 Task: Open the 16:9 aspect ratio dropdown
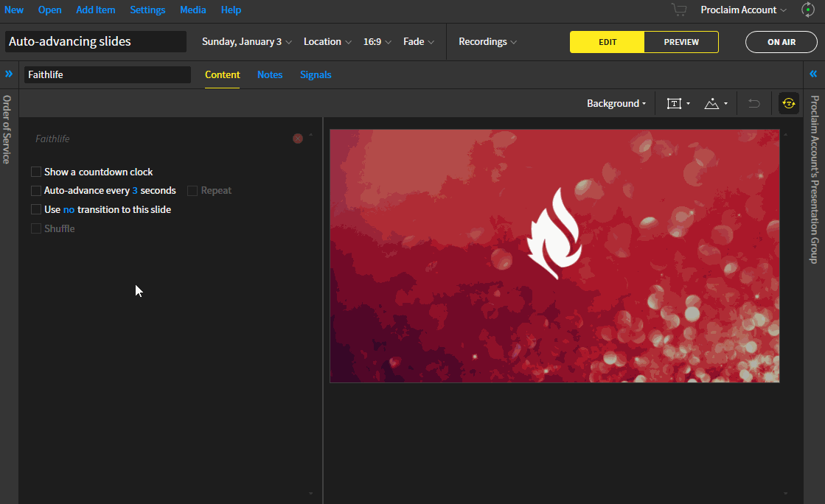point(377,41)
